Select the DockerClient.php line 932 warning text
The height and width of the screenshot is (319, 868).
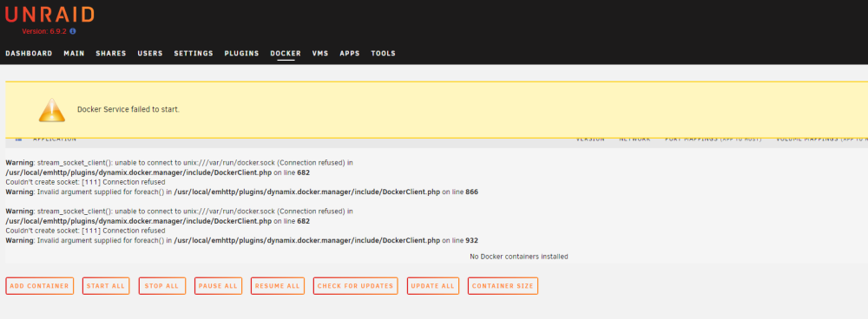click(x=241, y=240)
